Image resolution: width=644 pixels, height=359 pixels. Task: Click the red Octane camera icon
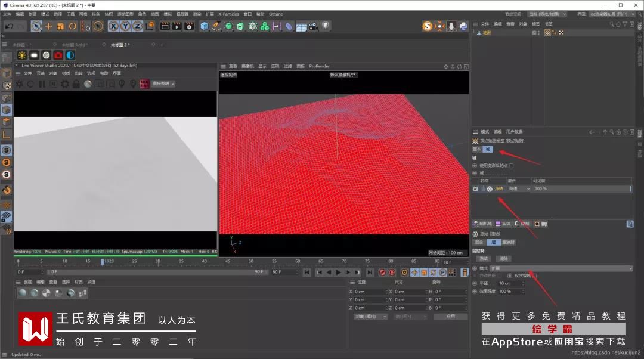point(58,55)
